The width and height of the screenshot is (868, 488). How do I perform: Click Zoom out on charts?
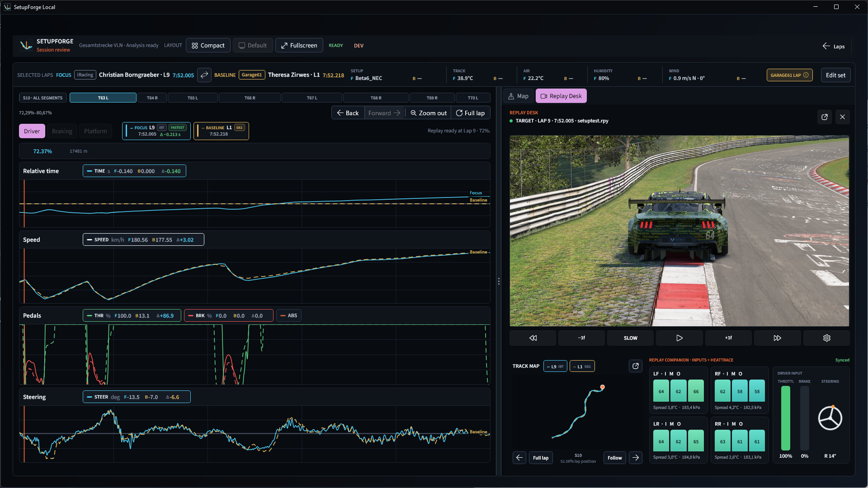pos(429,113)
